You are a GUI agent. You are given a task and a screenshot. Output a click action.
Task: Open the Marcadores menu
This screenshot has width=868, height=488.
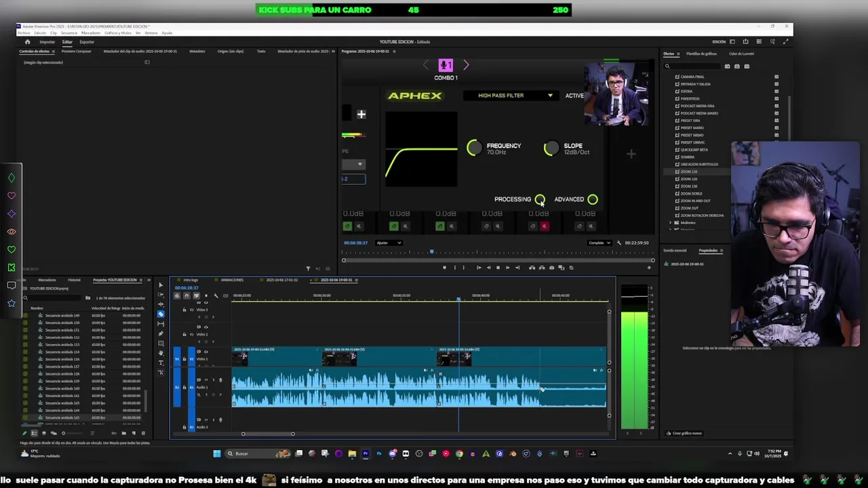tap(91, 33)
